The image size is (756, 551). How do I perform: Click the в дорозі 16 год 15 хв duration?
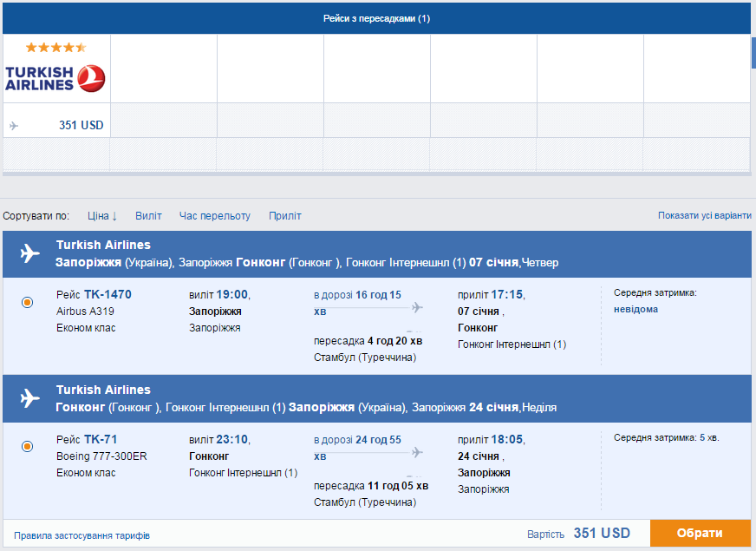pyautogui.click(x=357, y=303)
